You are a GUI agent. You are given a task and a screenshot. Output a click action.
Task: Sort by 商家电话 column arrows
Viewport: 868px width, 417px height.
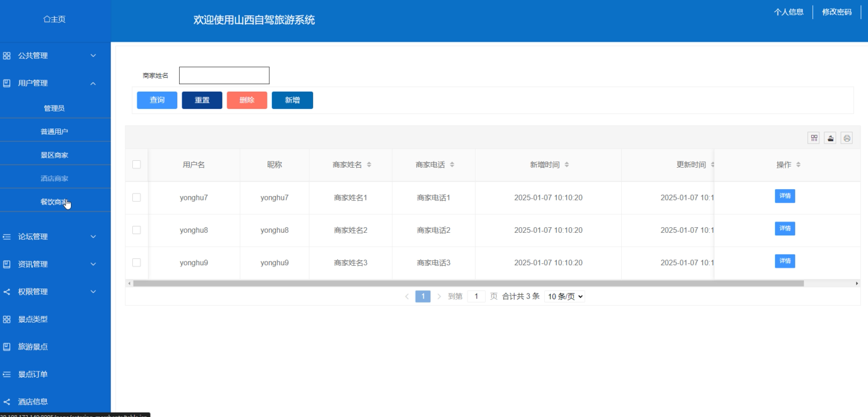452,165
